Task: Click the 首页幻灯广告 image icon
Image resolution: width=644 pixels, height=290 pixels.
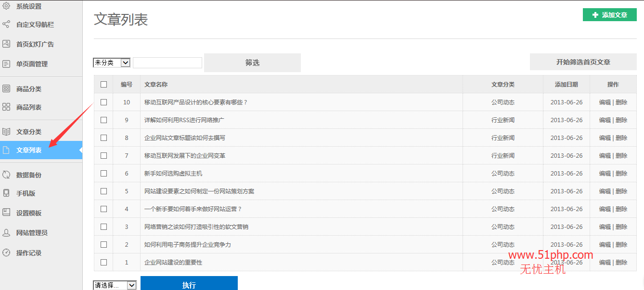Action: tap(6, 44)
